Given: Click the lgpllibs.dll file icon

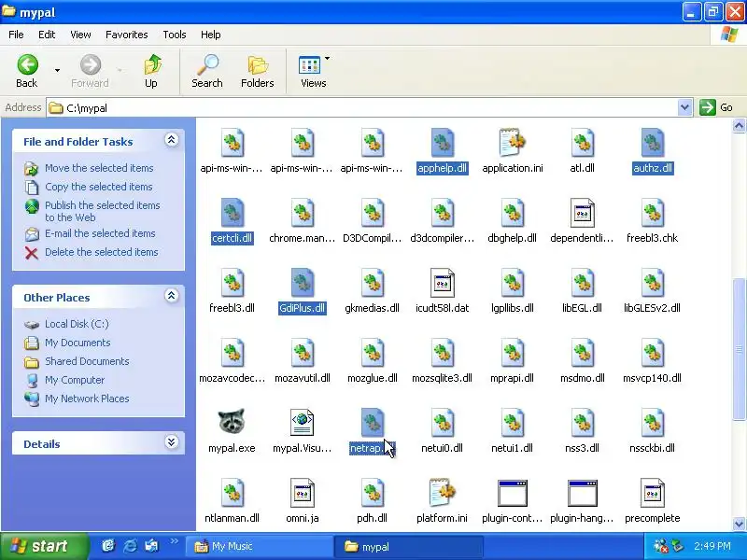Looking at the screenshot, I should tap(512, 283).
